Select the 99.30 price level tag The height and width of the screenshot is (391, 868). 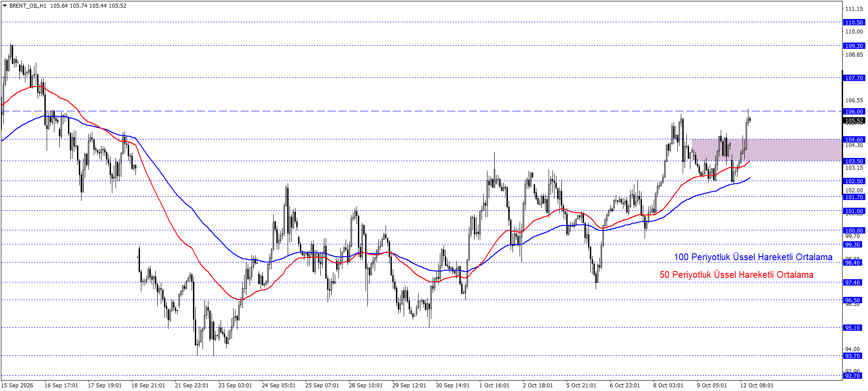tap(852, 244)
